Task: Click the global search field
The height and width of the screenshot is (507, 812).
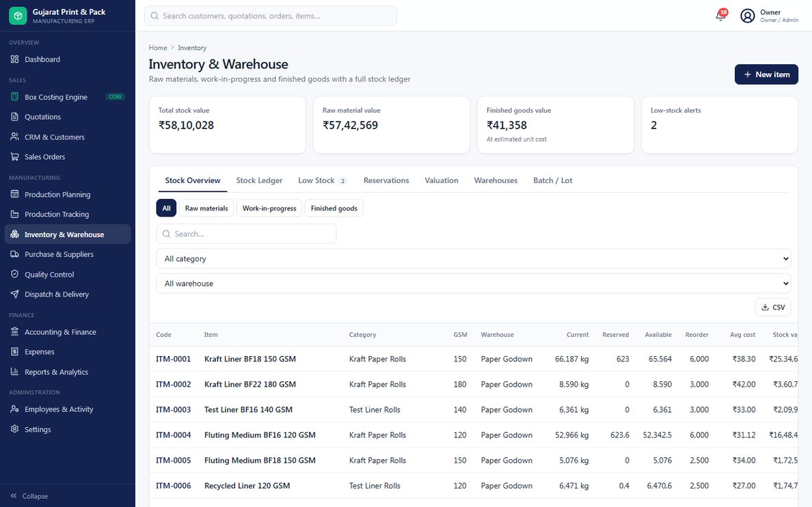Action: (x=270, y=16)
